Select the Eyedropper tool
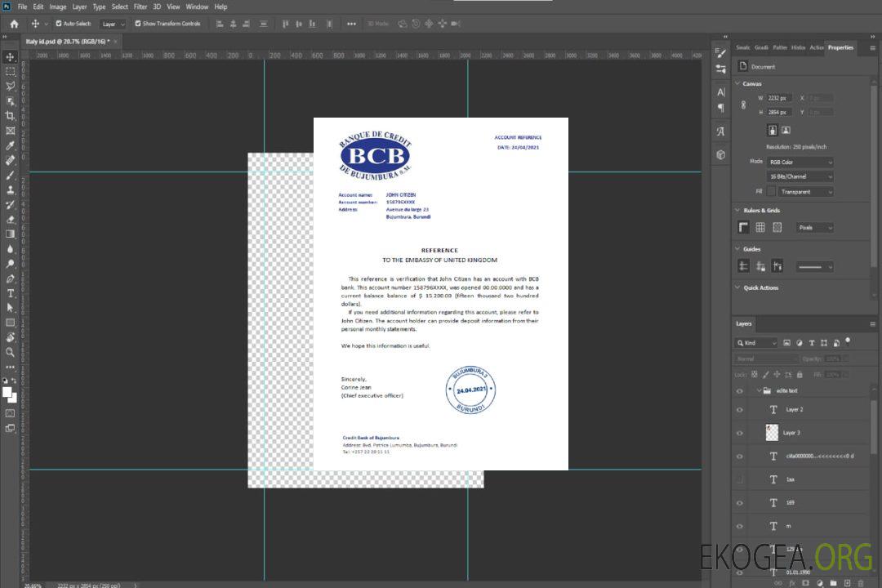 [11, 145]
